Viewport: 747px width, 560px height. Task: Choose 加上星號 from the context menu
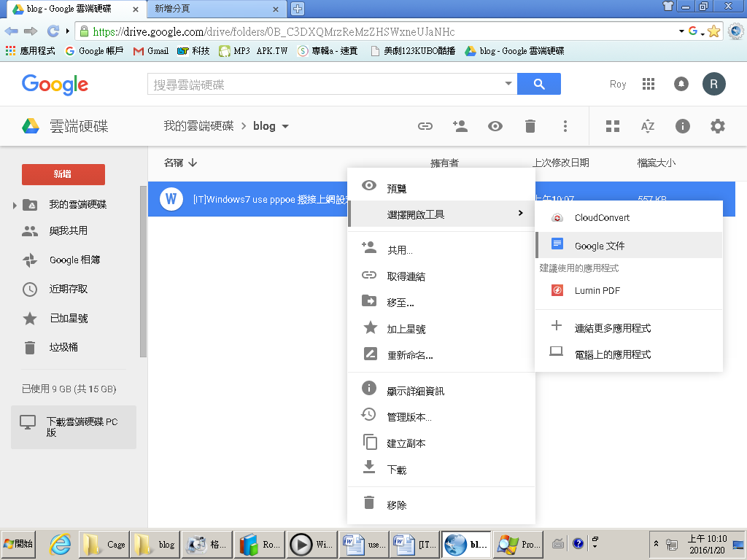point(441,329)
